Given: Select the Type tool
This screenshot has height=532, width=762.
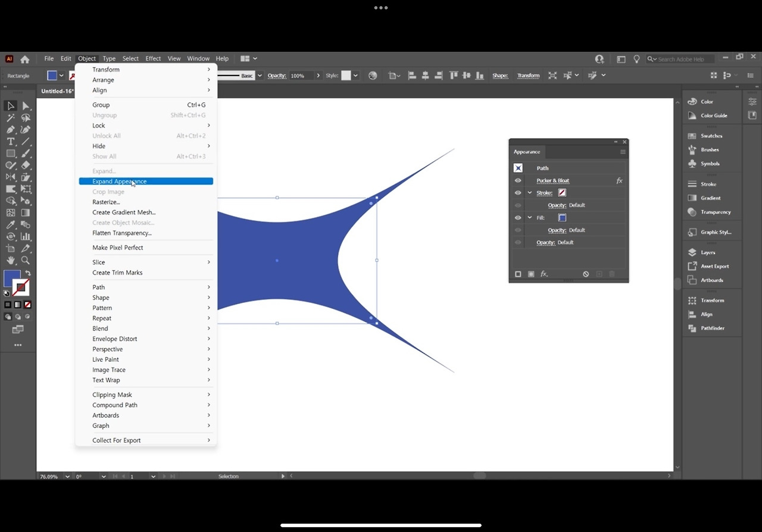Looking at the screenshot, I should tap(11, 142).
